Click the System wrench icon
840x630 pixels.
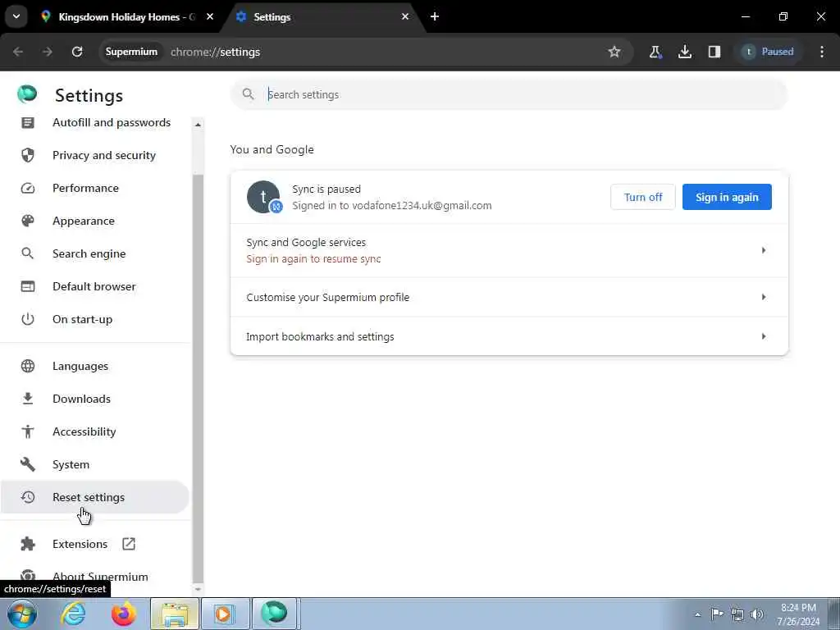point(28,464)
